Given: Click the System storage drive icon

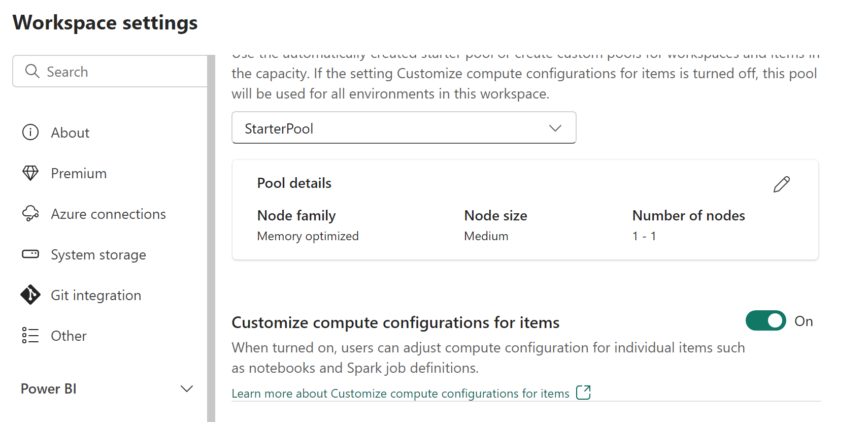Looking at the screenshot, I should (x=30, y=254).
